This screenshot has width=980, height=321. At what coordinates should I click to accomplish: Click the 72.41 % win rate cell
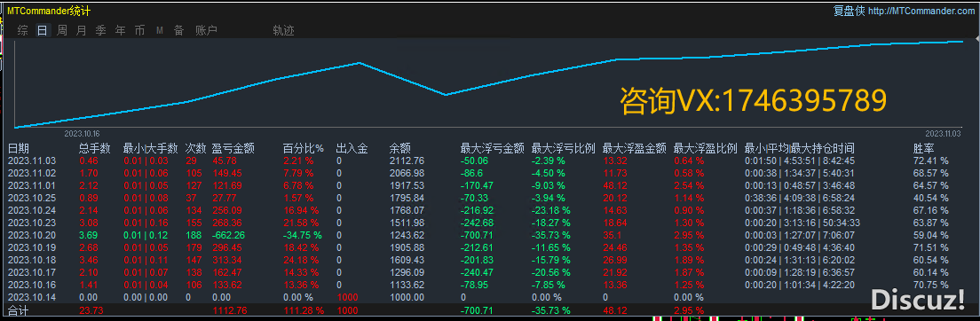click(930, 161)
